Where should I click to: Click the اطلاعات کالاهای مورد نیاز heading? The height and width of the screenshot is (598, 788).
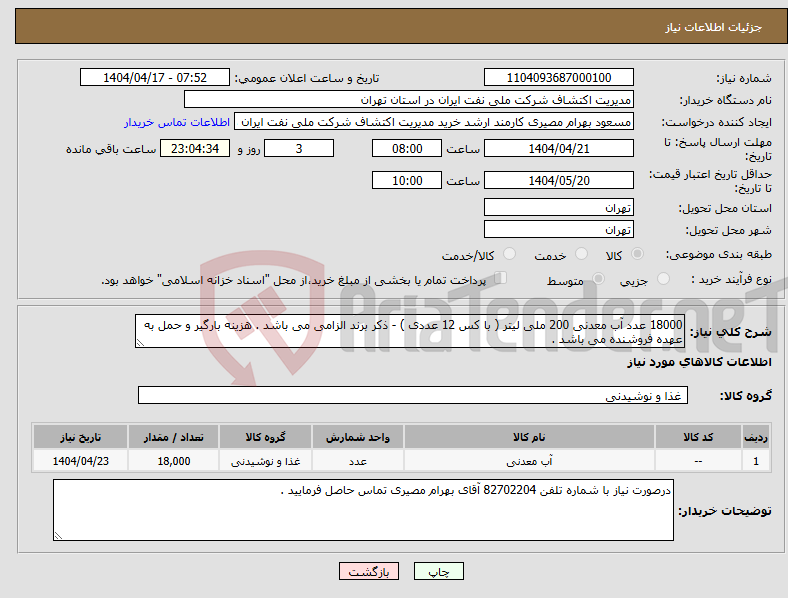click(x=699, y=362)
